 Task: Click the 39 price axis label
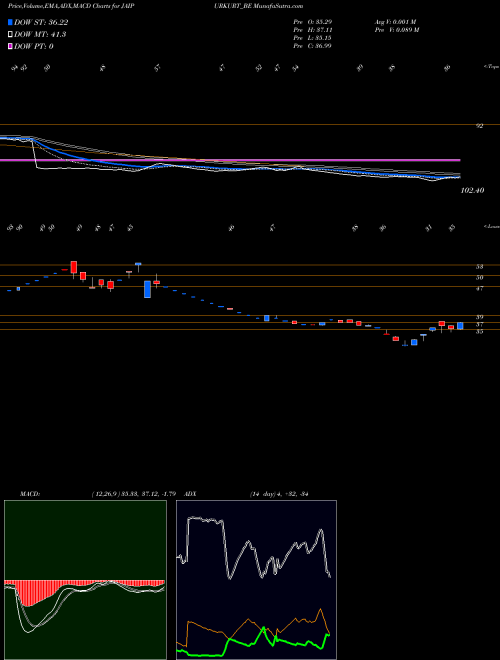[x=479, y=317]
